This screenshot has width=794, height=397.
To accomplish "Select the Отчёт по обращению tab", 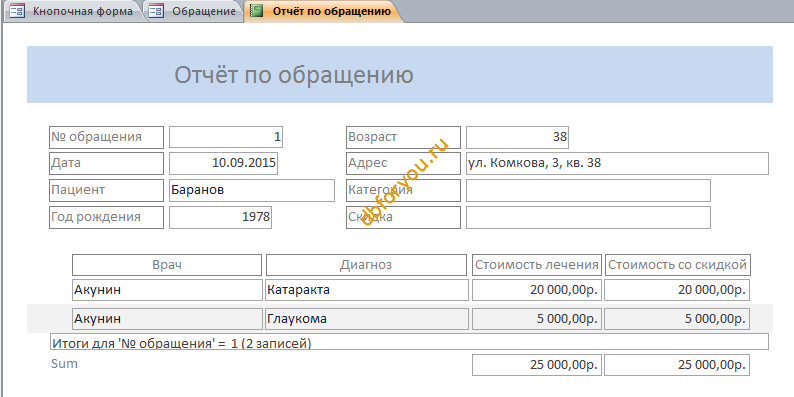I will (x=324, y=11).
